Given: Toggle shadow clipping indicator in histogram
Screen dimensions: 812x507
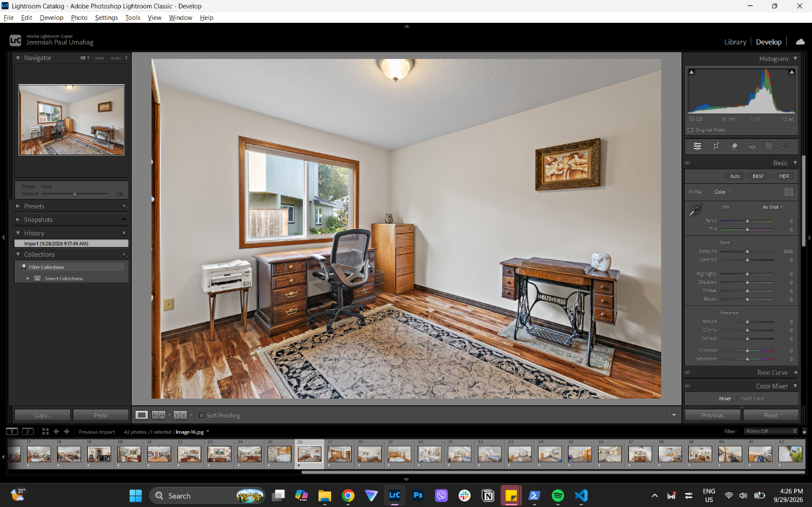Looking at the screenshot, I should [691, 72].
